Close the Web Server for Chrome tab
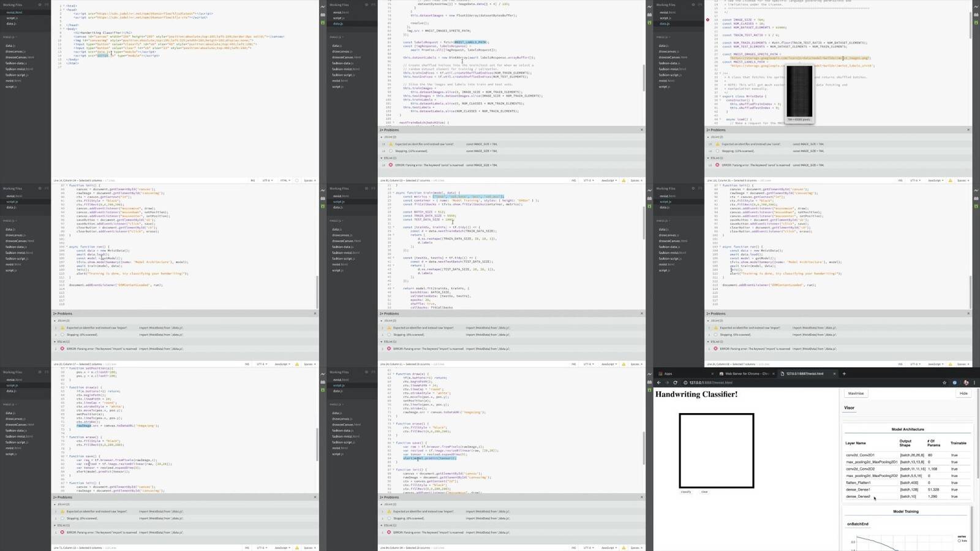 (x=773, y=374)
